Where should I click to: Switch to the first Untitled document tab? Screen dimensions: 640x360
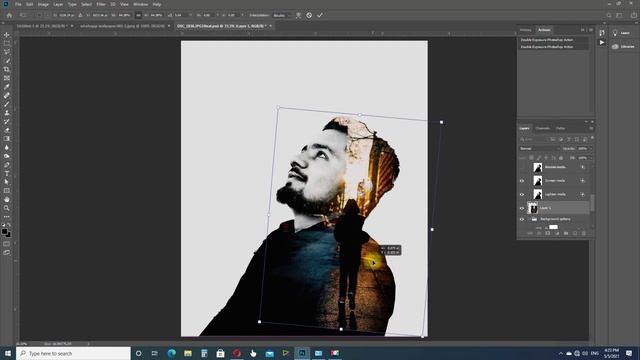(42, 26)
